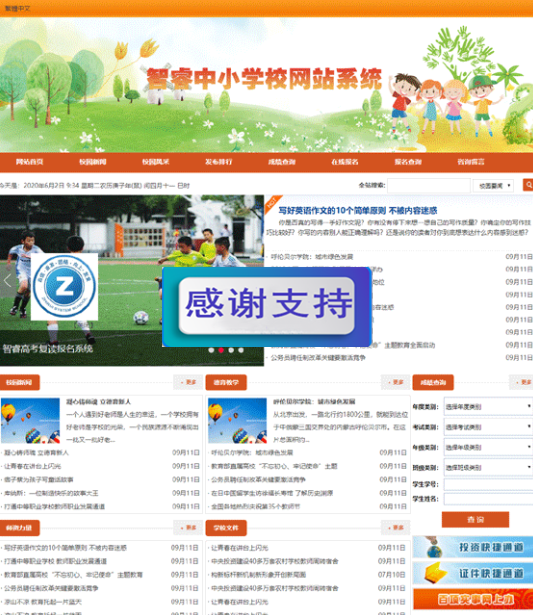Go to previous slide with left arrow
The height and width of the screenshot is (615, 533).
click(x=7, y=281)
